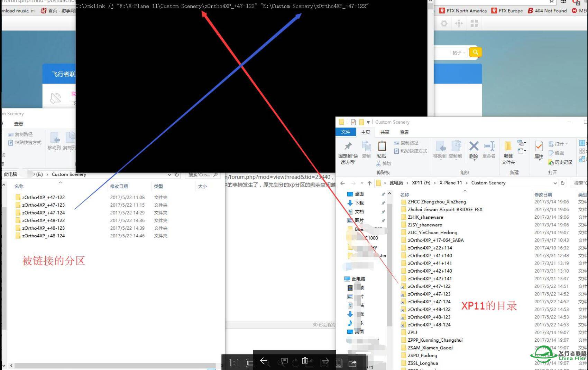Click right Explorer sidebar vertical scrollbar
588x370 pixels.
389,264
